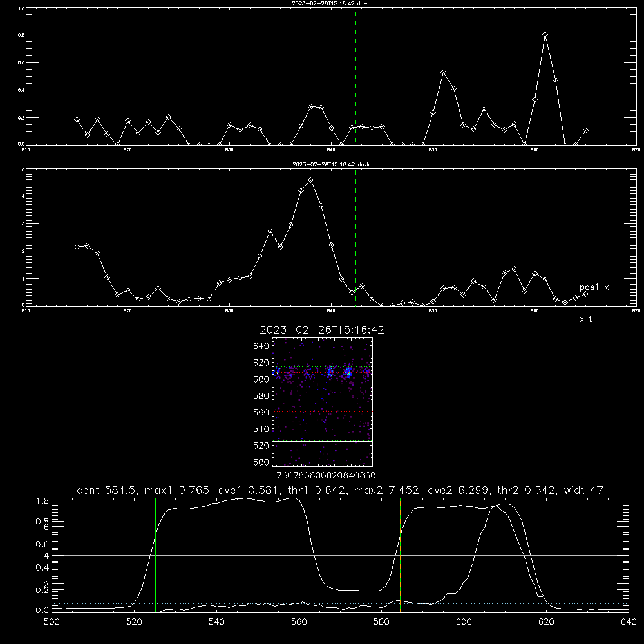Viewport: 644px width, 644px height.
Task: Pick the tallest diamond marker in the dawn plot
Action: click(x=545, y=35)
